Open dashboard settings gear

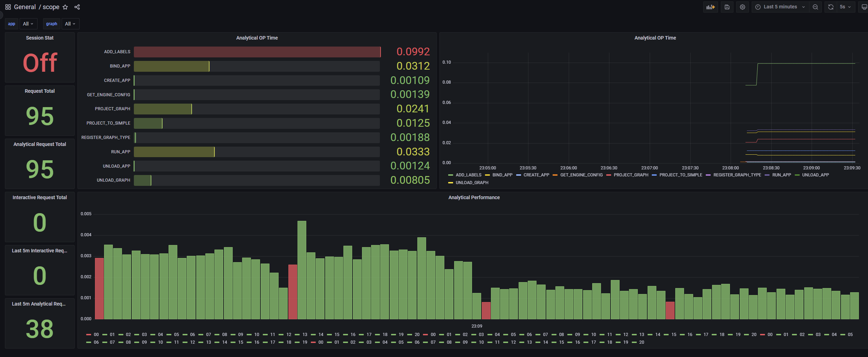743,7
